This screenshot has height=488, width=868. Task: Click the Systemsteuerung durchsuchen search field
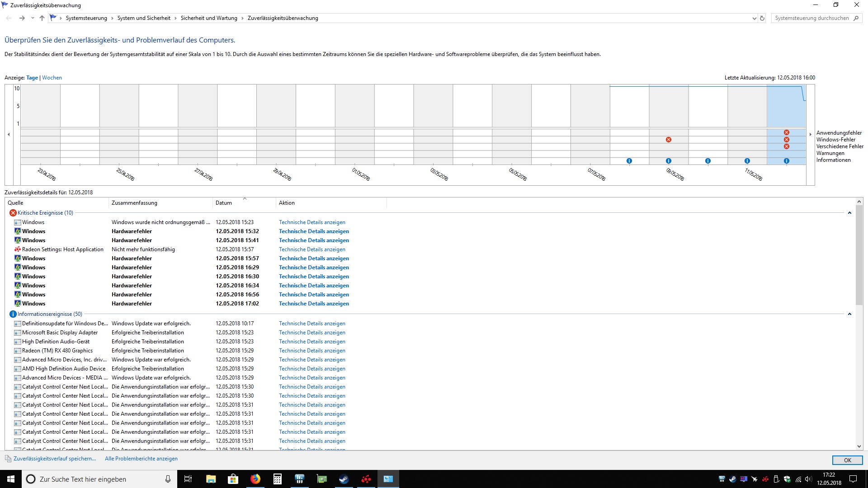812,18
